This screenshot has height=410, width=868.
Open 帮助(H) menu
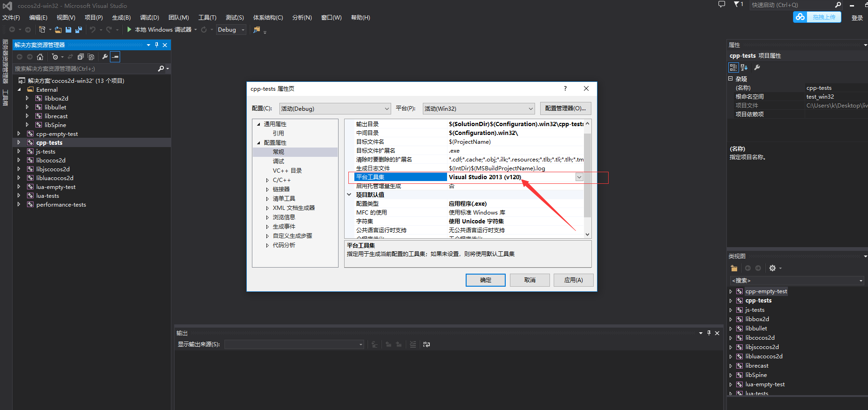point(360,18)
